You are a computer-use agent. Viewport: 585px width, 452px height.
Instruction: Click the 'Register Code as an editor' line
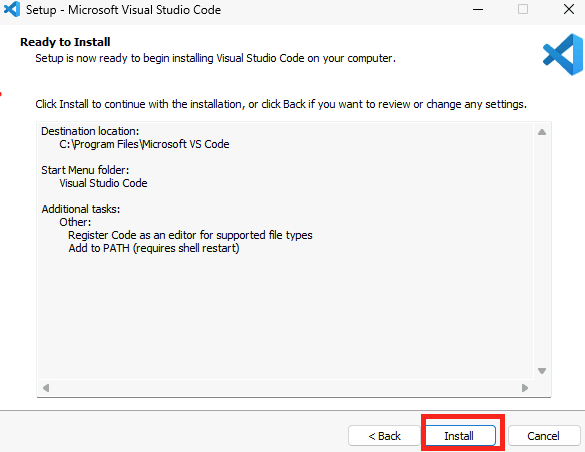190,235
